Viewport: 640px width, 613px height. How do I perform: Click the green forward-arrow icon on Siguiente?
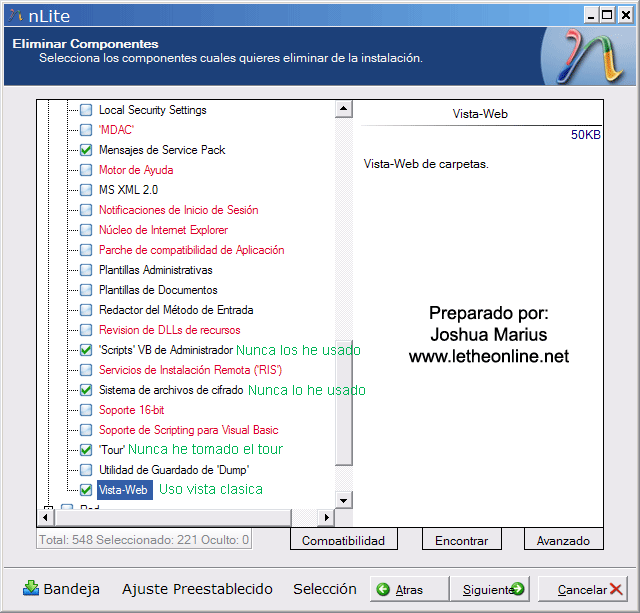point(518,589)
